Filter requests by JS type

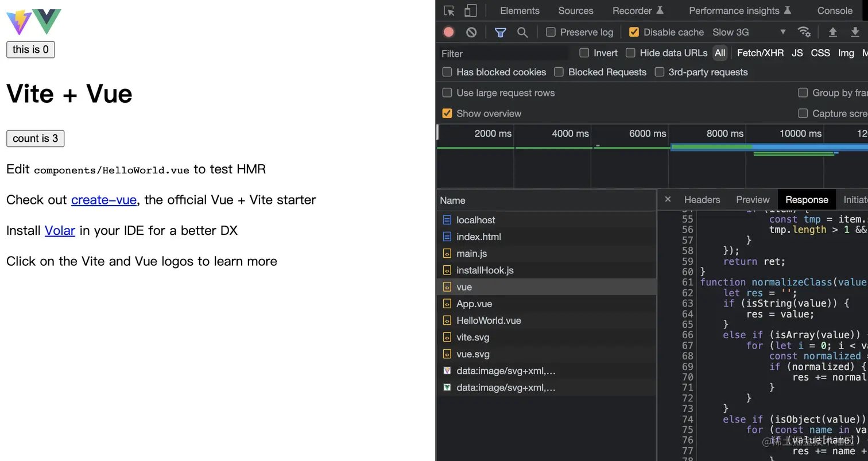(797, 53)
